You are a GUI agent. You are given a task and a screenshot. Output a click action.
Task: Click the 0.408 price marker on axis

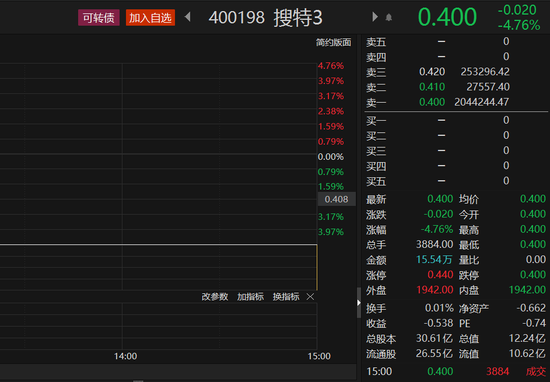click(336, 199)
